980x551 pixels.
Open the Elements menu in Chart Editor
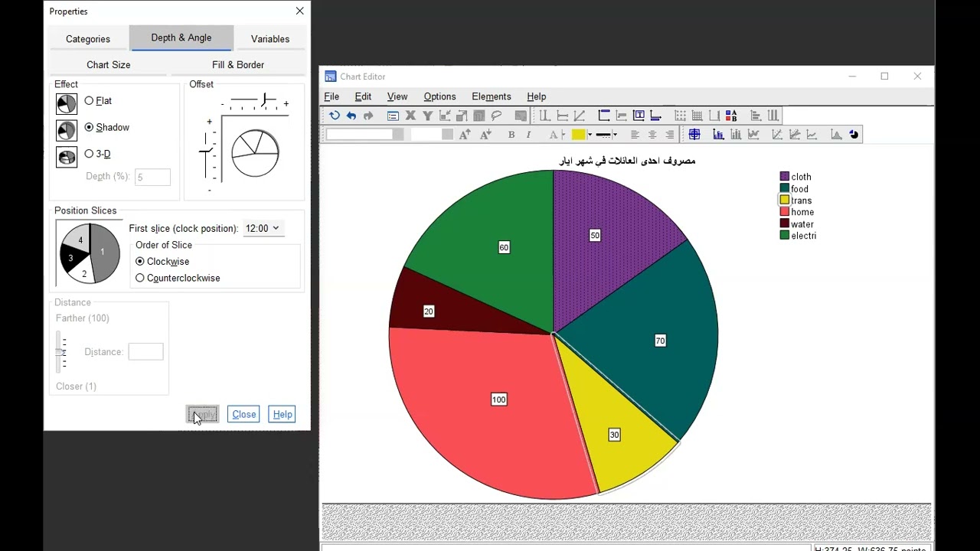coord(492,96)
